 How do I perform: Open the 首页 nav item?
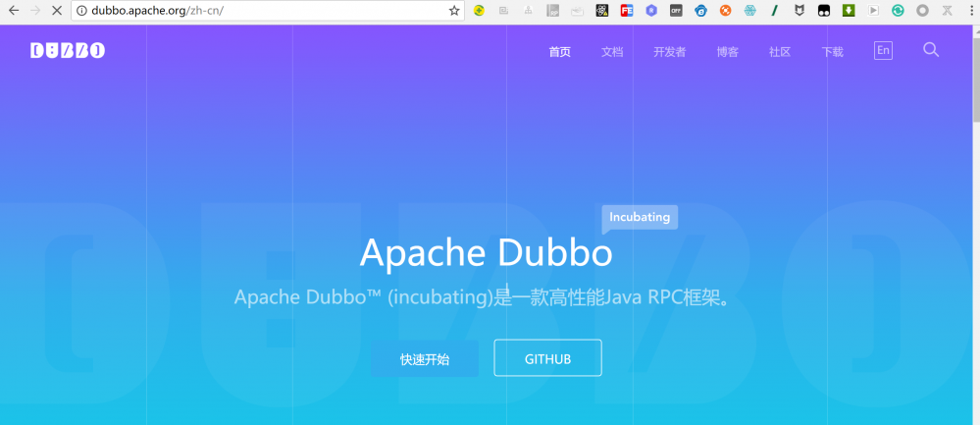coord(559,52)
